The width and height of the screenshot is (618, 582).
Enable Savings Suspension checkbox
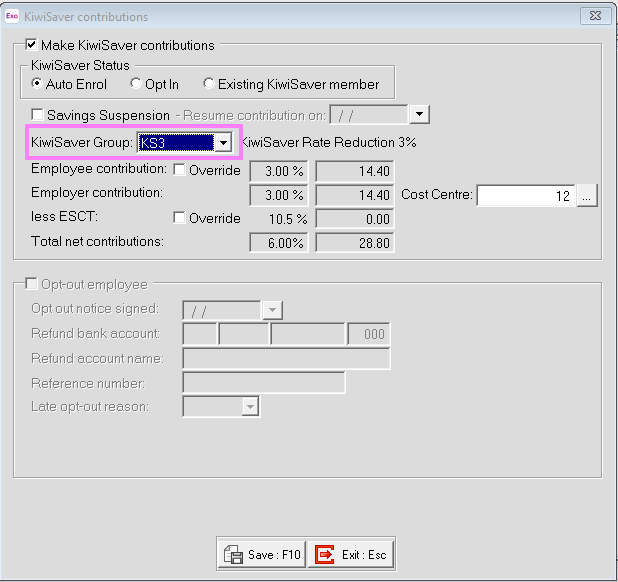pyautogui.click(x=37, y=115)
